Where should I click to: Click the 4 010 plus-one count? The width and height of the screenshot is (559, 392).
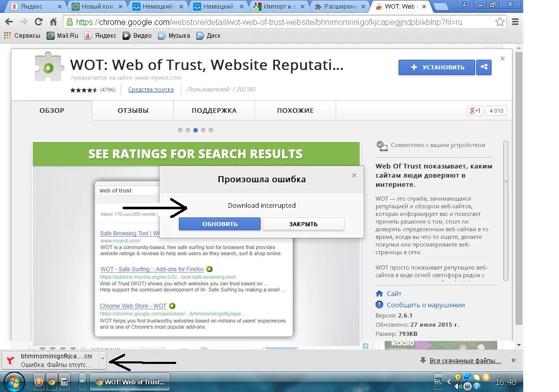pyautogui.click(x=496, y=111)
